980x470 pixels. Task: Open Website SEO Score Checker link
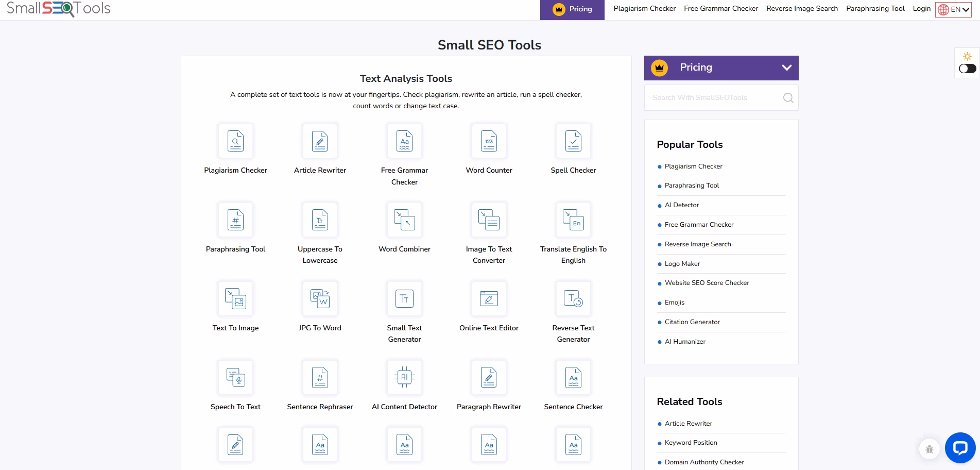[707, 283]
